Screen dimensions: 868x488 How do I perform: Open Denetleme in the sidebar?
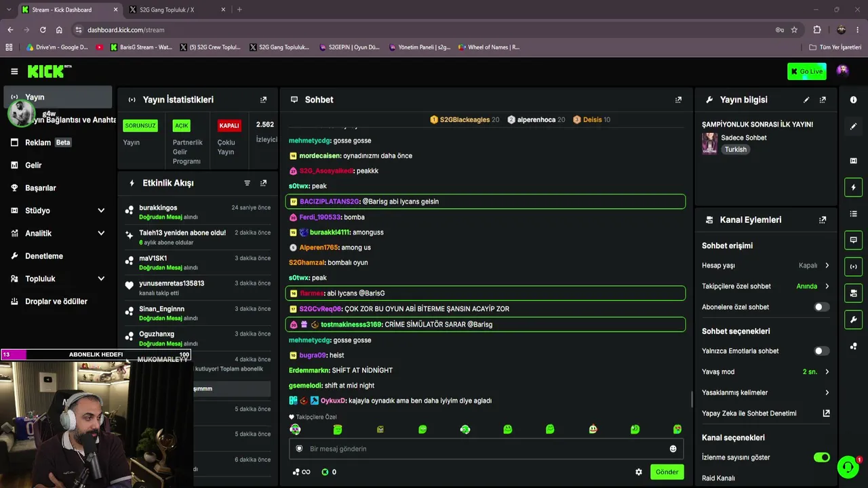tap(58, 256)
